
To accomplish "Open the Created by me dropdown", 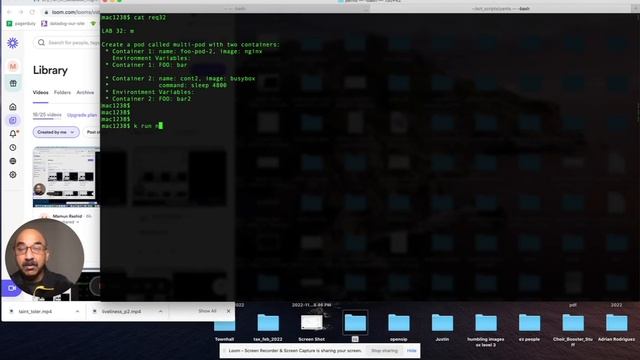I will tap(56, 132).
